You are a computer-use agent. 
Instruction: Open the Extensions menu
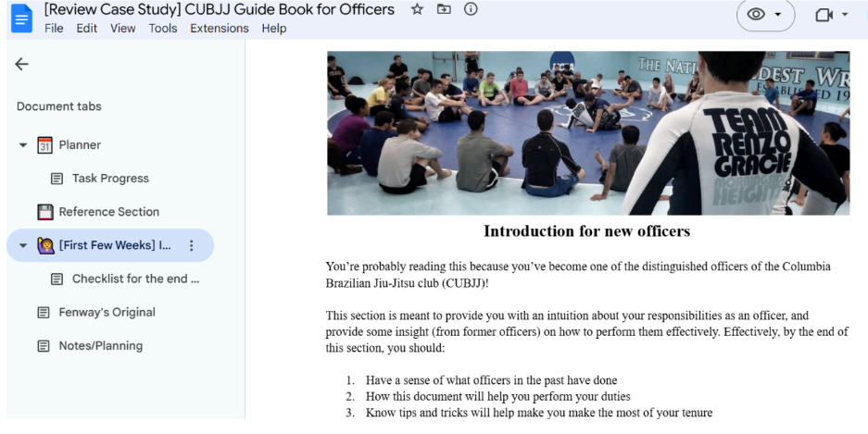coord(219,28)
